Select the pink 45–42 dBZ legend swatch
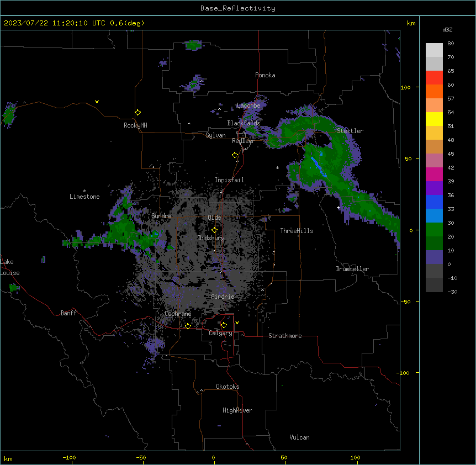The width and height of the screenshot is (476, 465). [434, 161]
